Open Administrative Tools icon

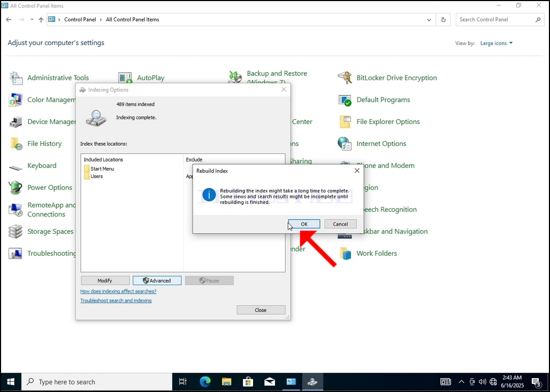tap(16, 78)
